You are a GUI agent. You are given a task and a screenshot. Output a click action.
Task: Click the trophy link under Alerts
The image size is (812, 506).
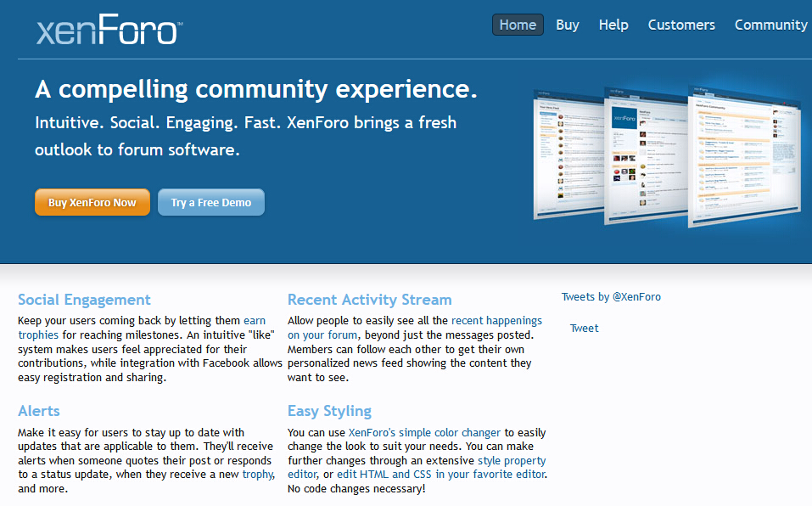[x=257, y=475]
